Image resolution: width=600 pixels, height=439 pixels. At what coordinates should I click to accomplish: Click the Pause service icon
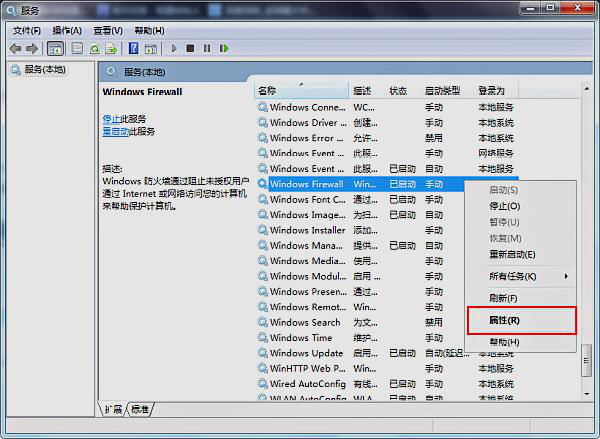tap(207, 49)
